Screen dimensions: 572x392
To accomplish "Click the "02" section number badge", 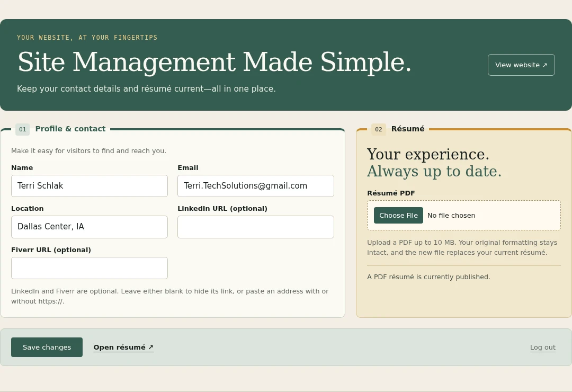I will (x=379, y=129).
